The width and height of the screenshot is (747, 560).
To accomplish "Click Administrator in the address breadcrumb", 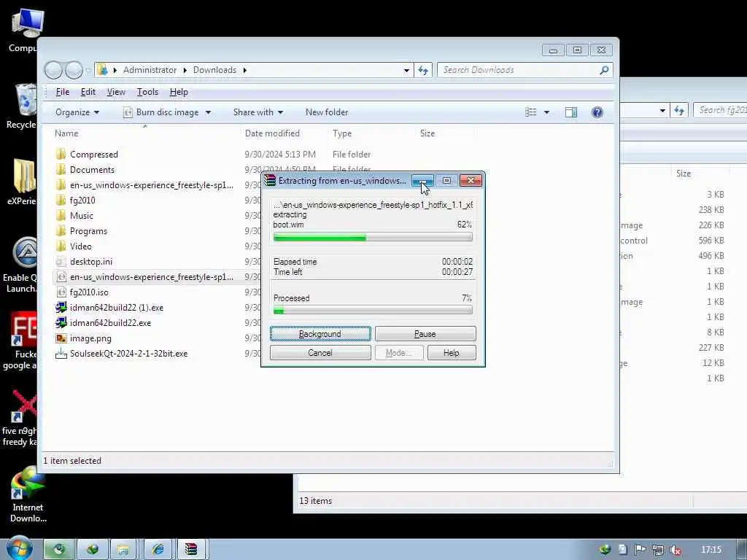I will [x=150, y=70].
